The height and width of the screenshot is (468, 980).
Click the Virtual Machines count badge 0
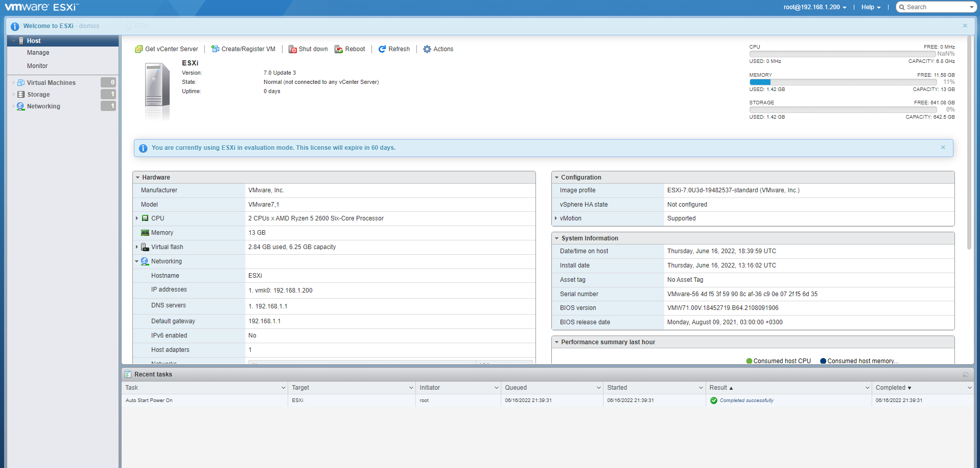[x=108, y=82]
